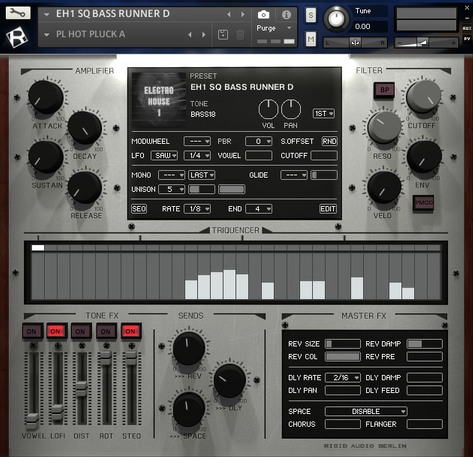Screen dimensions: 473x457
Task: Select next snapshot arrow beside PL HOT PLUCK A
Action: point(204,34)
